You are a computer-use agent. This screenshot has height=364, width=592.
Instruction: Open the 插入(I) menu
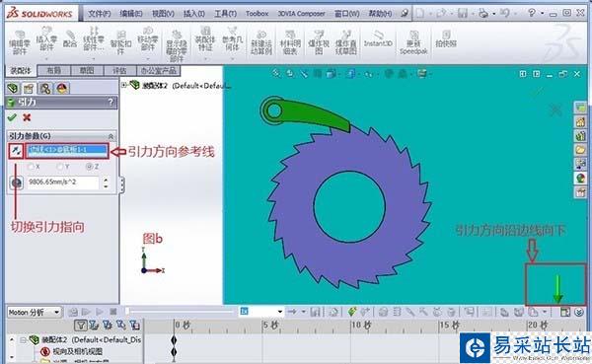click(194, 14)
